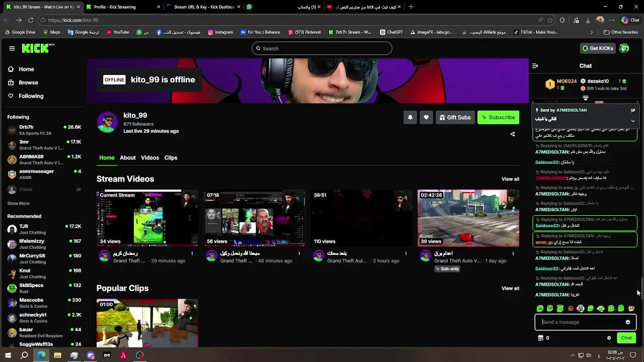644x362 pixels.
Task: Open options menu of 48 minutes ago video
Action: point(299,253)
